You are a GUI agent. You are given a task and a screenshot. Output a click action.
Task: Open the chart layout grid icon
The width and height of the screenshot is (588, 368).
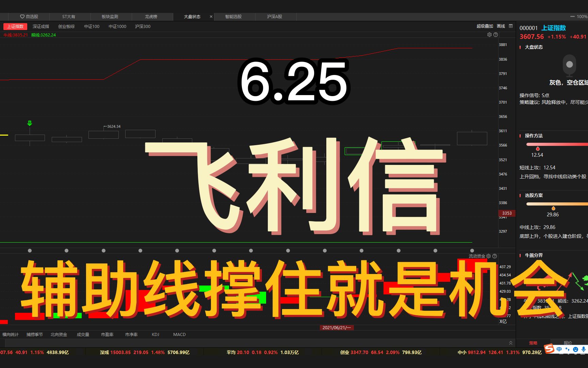(x=511, y=26)
